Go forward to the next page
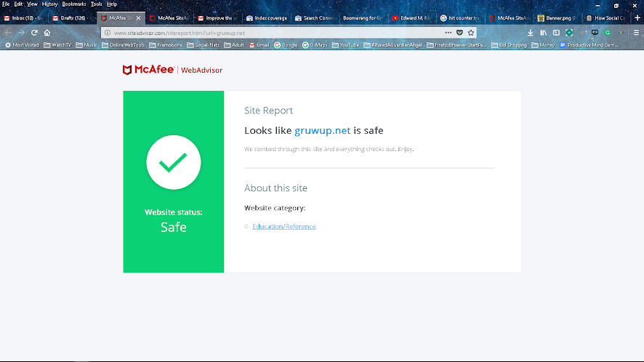 pos(21,33)
